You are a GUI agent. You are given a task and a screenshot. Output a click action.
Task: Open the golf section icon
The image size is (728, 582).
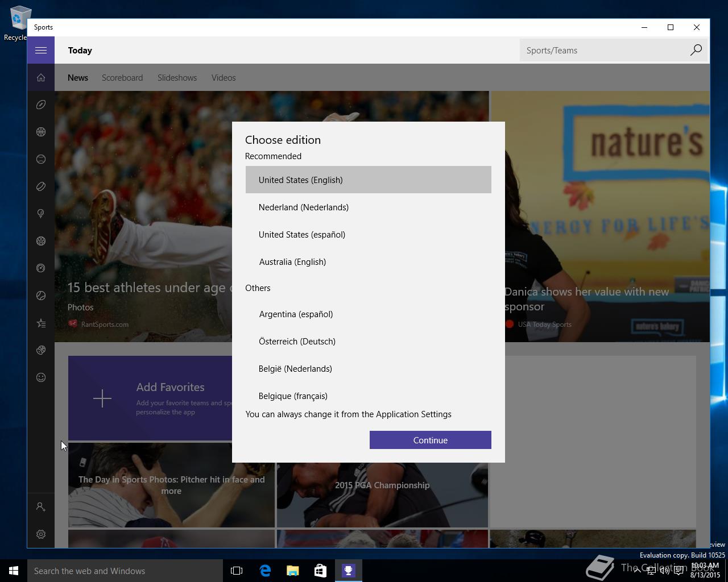click(41, 214)
